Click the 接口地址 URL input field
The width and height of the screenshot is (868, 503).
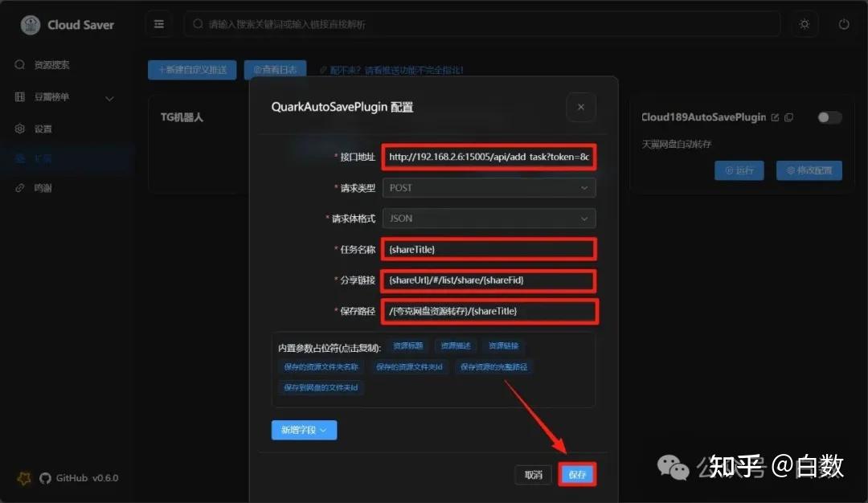pos(489,157)
